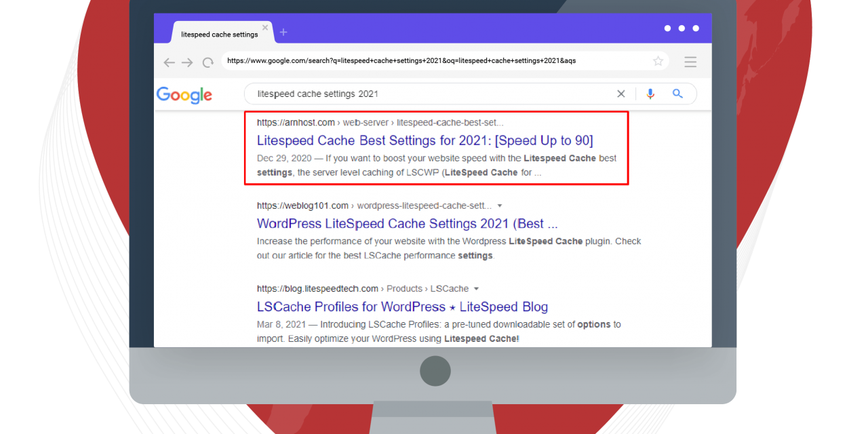Reload the current Google search page

coord(208,62)
